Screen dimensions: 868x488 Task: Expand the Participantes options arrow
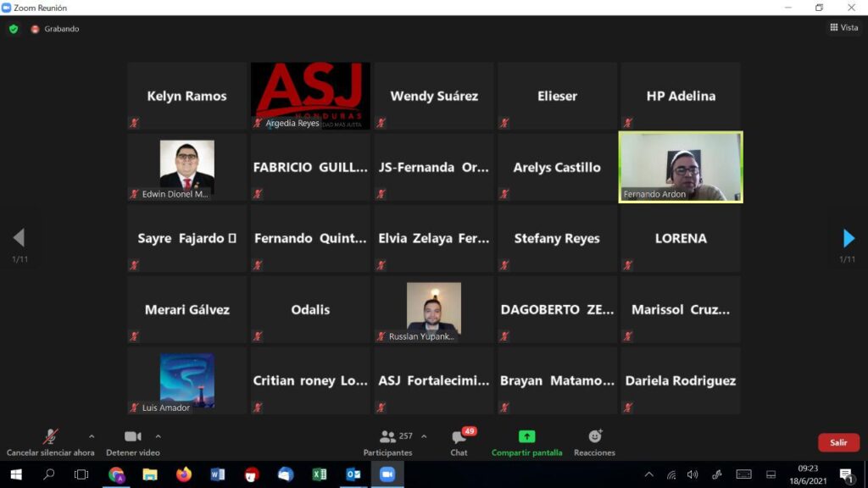point(424,437)
